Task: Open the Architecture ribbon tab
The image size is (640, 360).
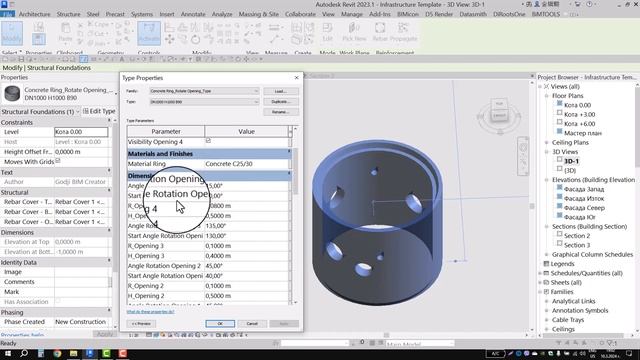Action: tap(34, 14)
